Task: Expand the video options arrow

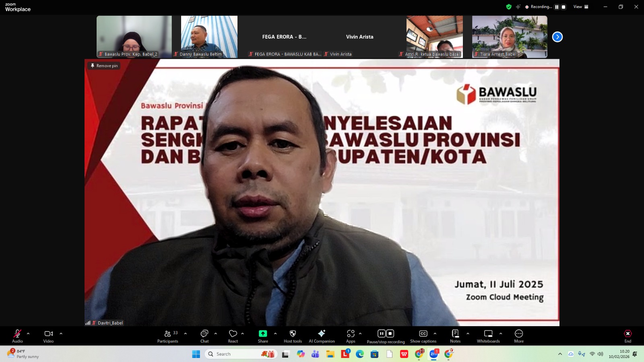Action: 61,333
